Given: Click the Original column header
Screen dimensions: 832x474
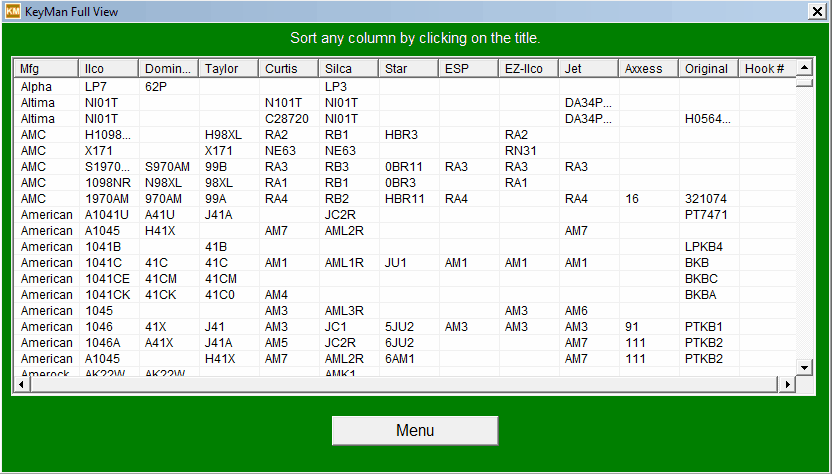Looking at the screenshot, I should (708, 68).
